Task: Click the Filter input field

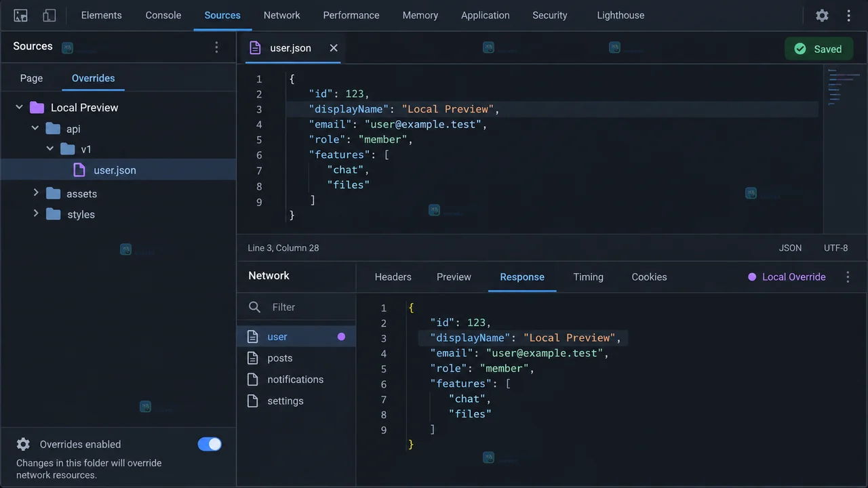Action: (x=296, y=307)
